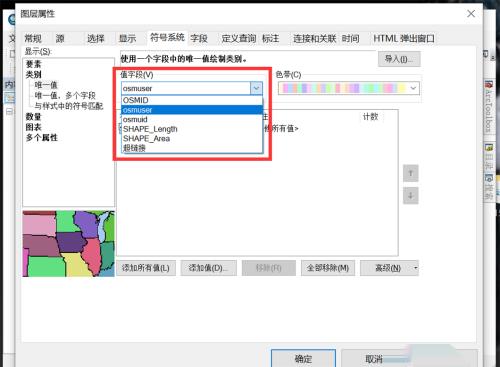Open the 字段 tab
The image size is (500, 367).
(x=199, y=39)
